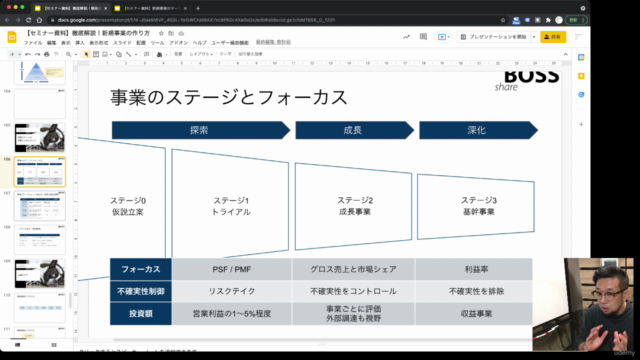Select the shape tool
This screenshot has height=360, width=640.
pos(119,54)
